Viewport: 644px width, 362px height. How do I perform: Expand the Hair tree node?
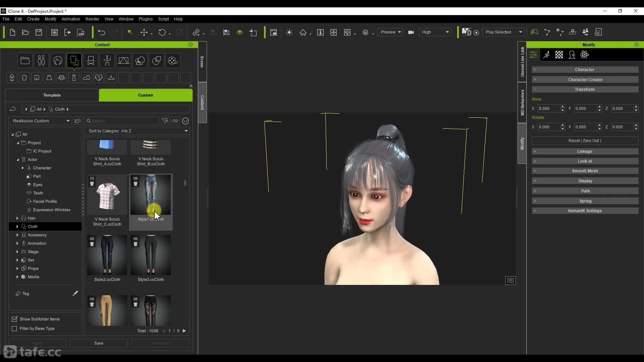[17, 218]
